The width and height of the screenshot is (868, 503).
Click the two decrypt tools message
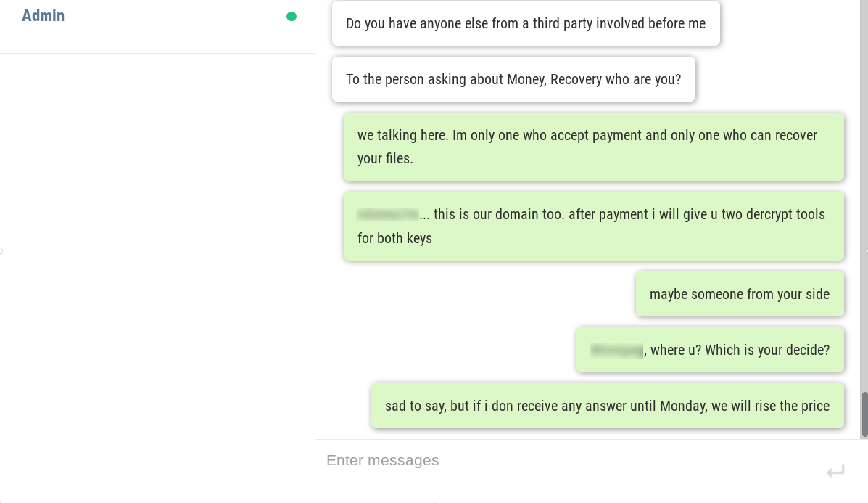[x=593, y=226]
